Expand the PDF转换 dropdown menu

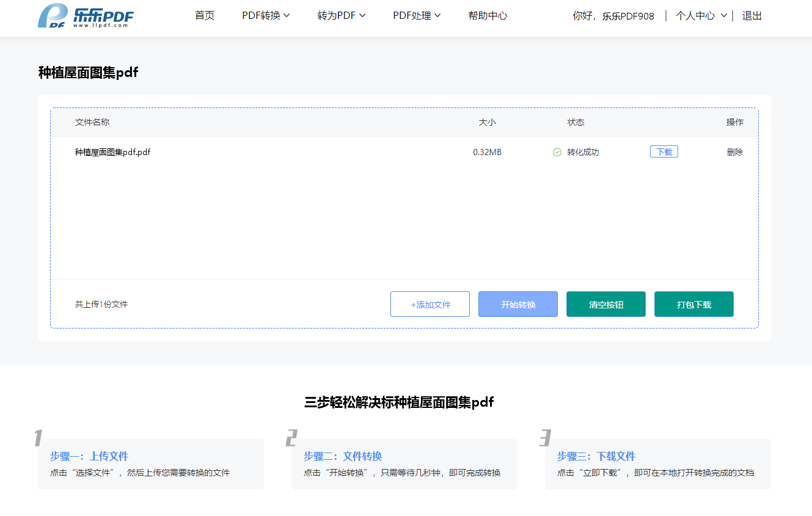(266, 16)
